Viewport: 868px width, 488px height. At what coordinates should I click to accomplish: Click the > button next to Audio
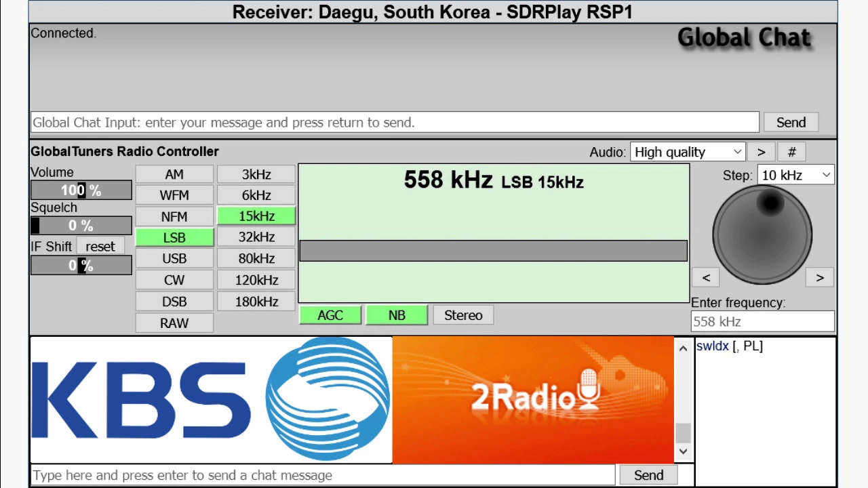(x=762, y=152)
